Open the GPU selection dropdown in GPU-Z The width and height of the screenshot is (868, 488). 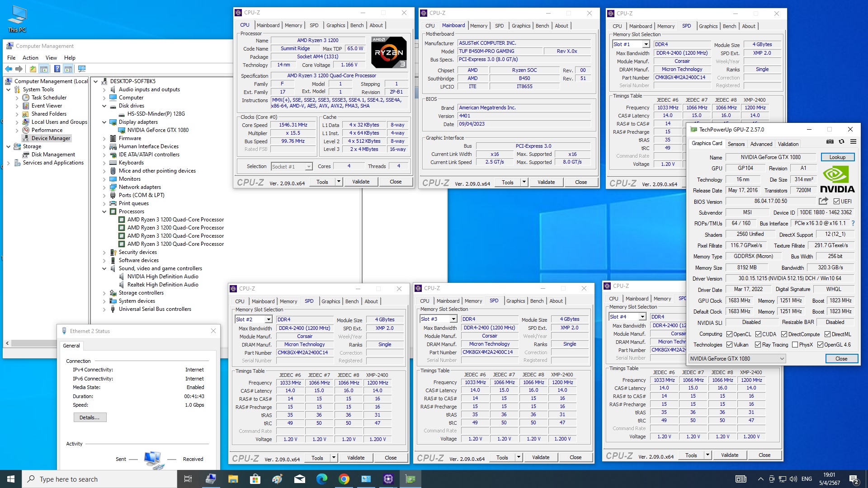coord(737,359)
